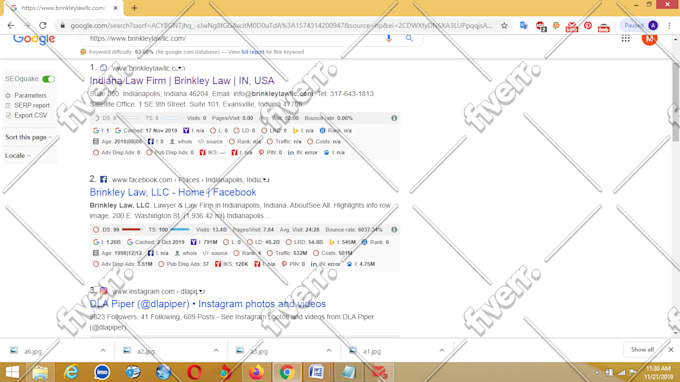Toggle the SEOquake switch

49,79
